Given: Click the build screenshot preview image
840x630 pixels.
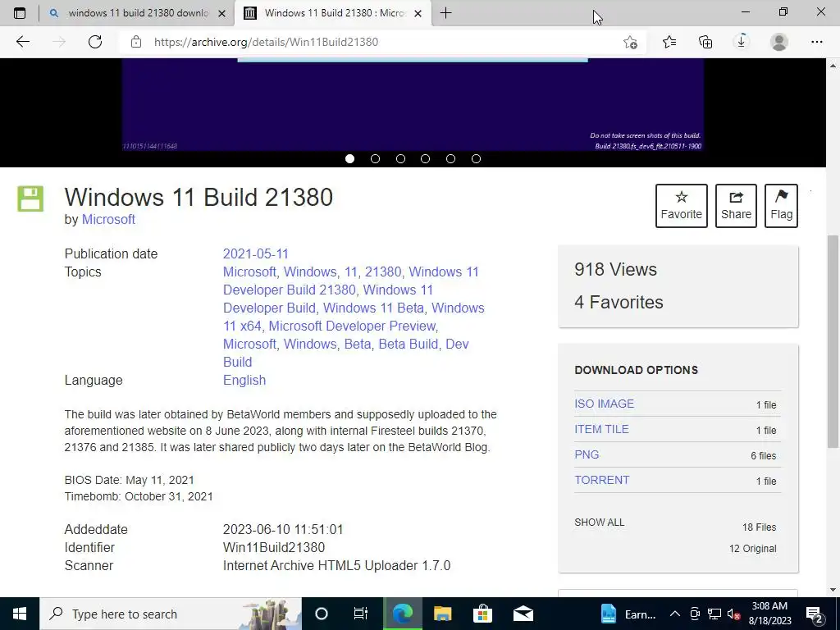Looking at the screenshot, I should coord(413,105).
